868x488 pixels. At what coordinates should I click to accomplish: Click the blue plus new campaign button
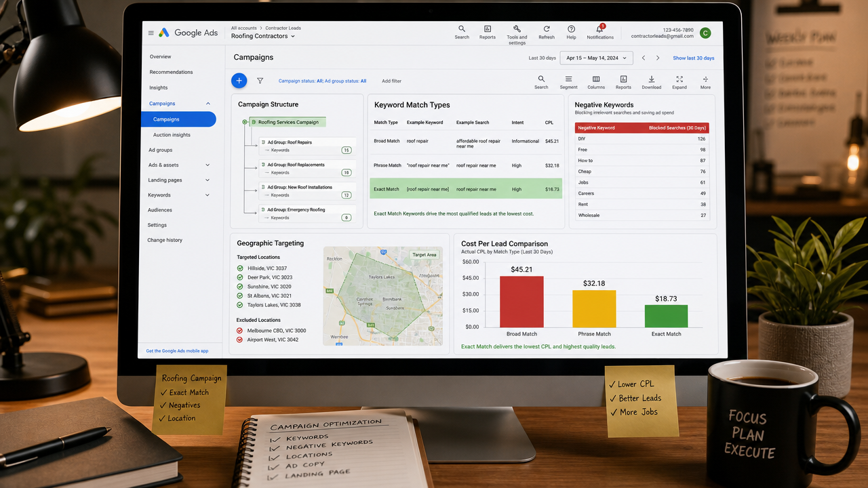tap(239, 81)
